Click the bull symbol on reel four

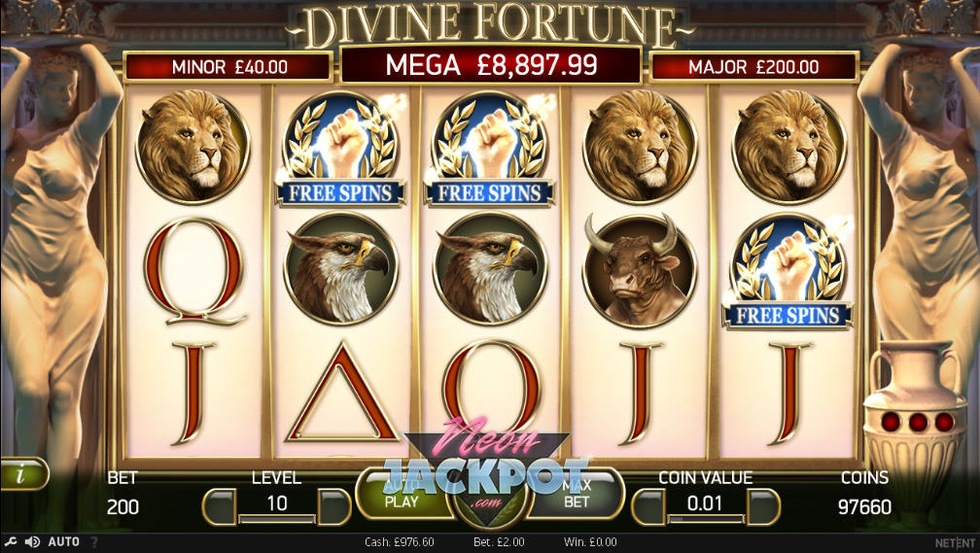(x=639, y=269)
